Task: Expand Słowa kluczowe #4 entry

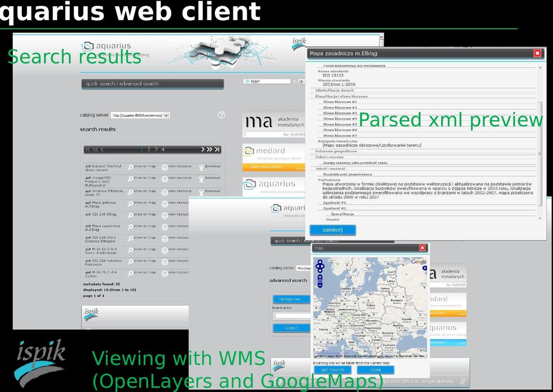Action: coord(340,119)
